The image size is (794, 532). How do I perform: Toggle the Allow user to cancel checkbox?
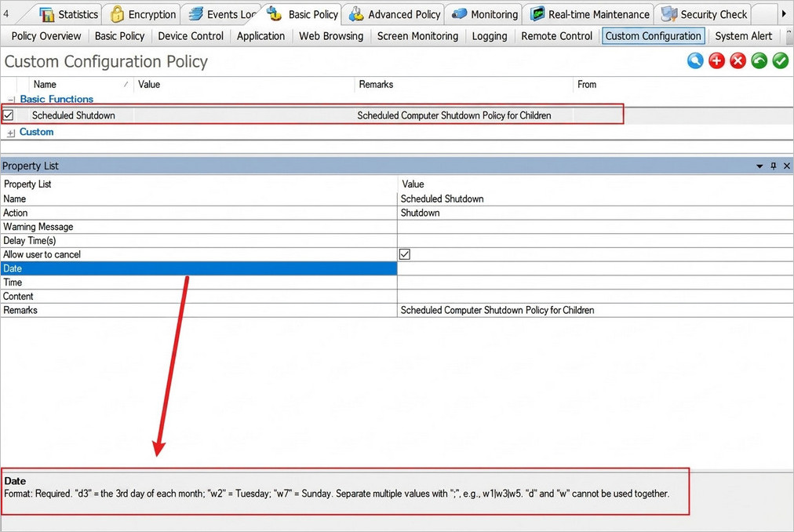[405, 254]
